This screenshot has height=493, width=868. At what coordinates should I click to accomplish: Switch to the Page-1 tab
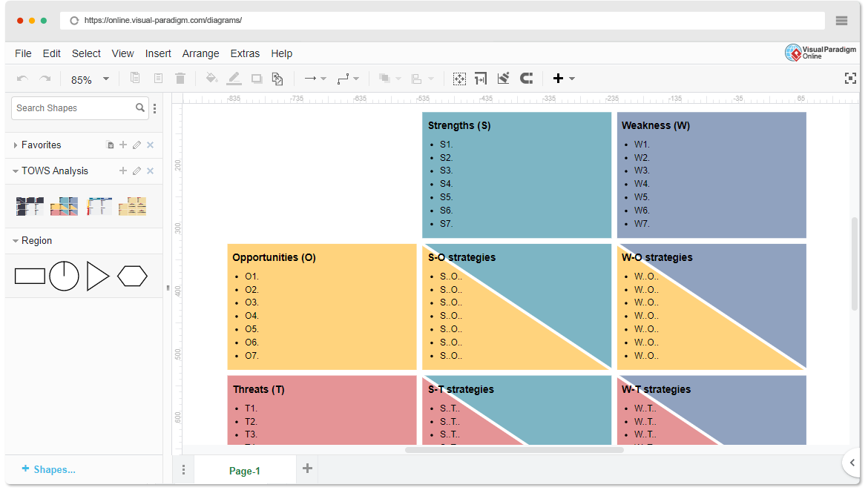[x=245, y=470]
